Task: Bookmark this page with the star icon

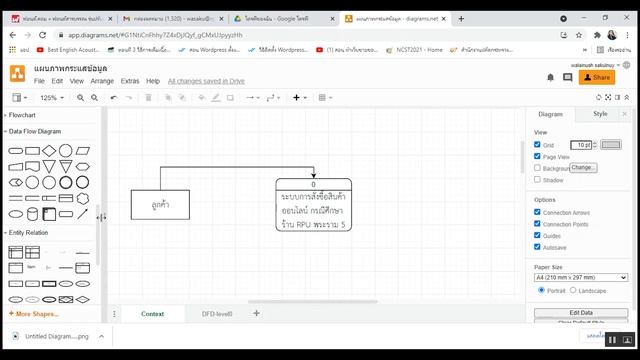Action: tap(579, 35)
